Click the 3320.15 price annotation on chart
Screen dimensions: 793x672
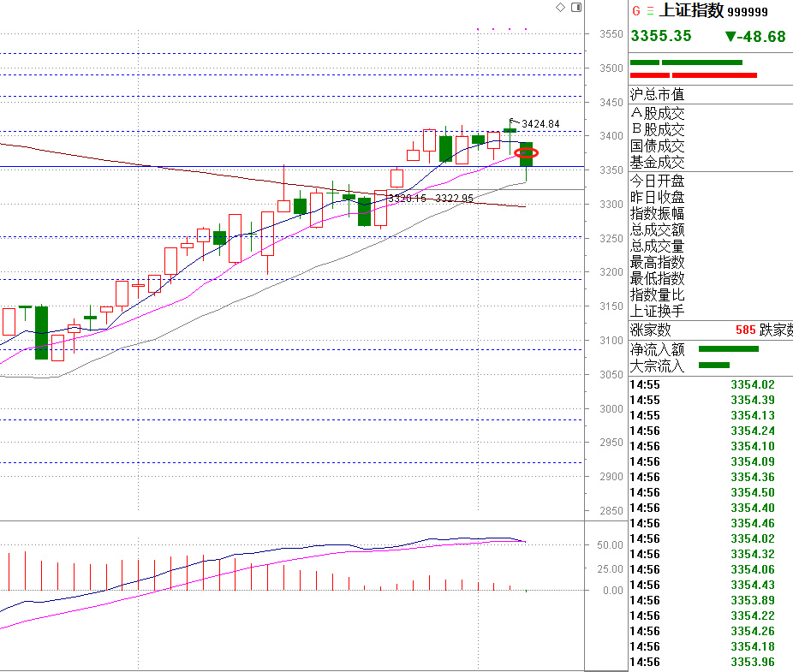click(407, 199)
